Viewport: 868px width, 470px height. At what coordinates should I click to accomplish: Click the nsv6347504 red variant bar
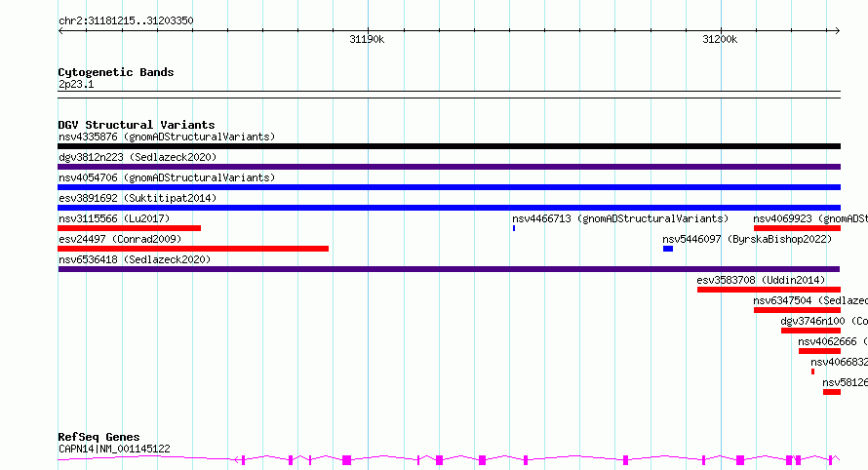(797, 310)
